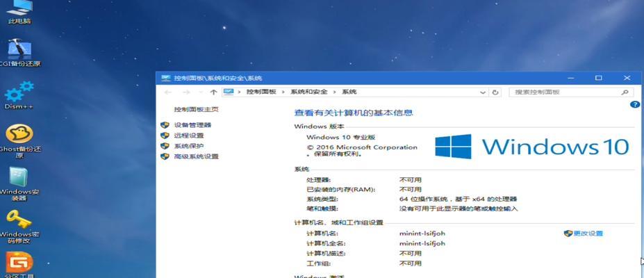Open the Dism++ gear icon
Screen dimensions: 644x278
click(x=19, y=95)
